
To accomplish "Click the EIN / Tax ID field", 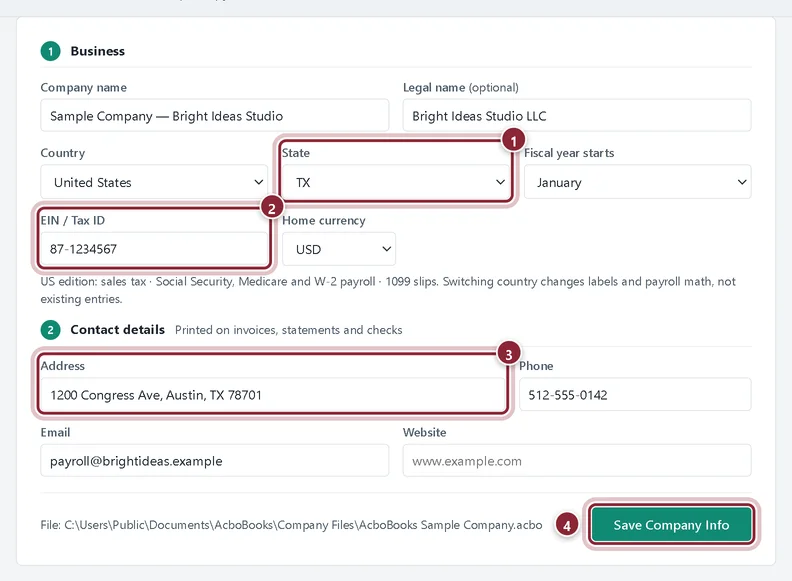I will coord(154,249).
